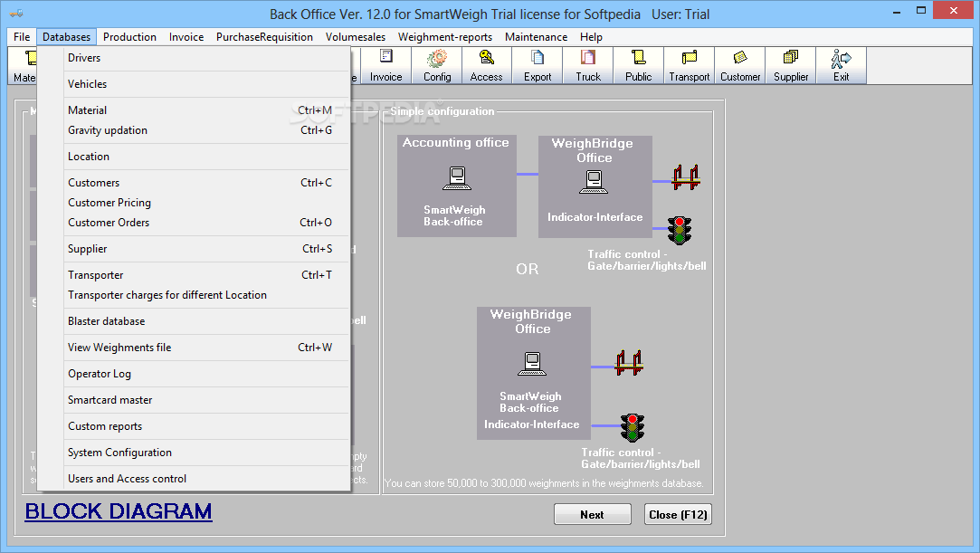Open System Configuration entry

tap(194, 453)
